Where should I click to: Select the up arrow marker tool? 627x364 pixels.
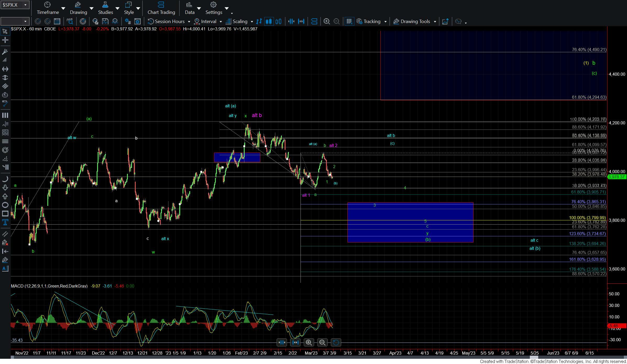(x=5, y=196)
